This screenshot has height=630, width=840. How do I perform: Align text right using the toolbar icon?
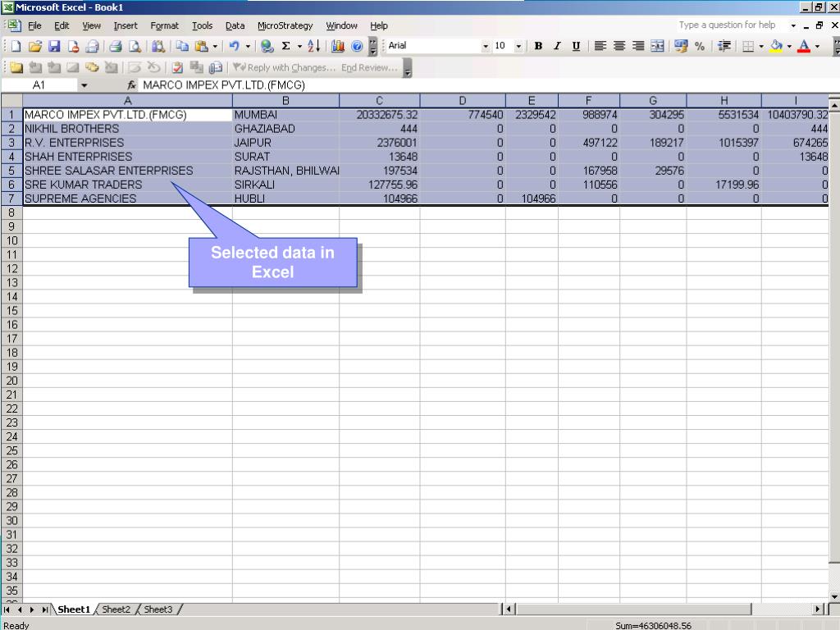point(638,46)
